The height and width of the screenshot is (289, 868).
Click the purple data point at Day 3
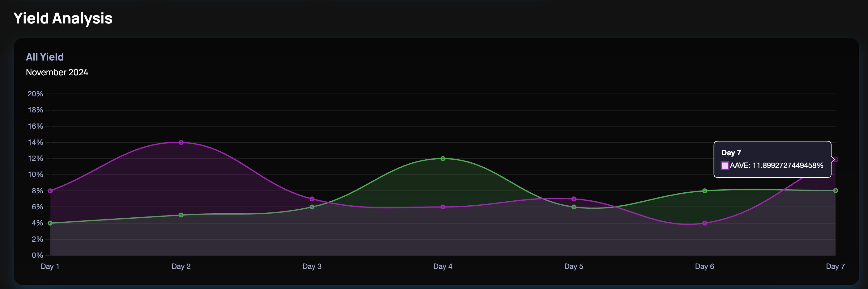pyautogui.click(x=312, y=199)
